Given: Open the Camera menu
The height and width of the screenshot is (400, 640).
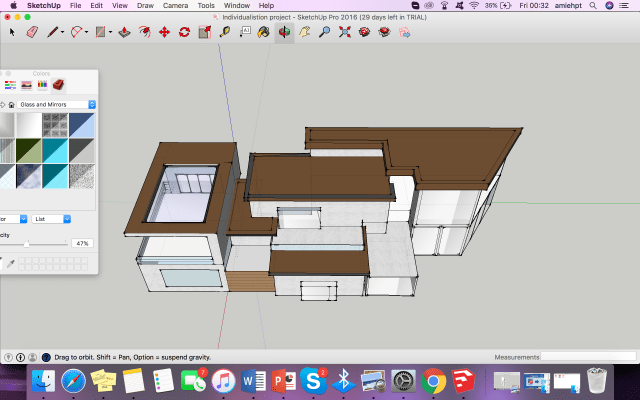Looking at the screenshot, I should coord(176,6).
